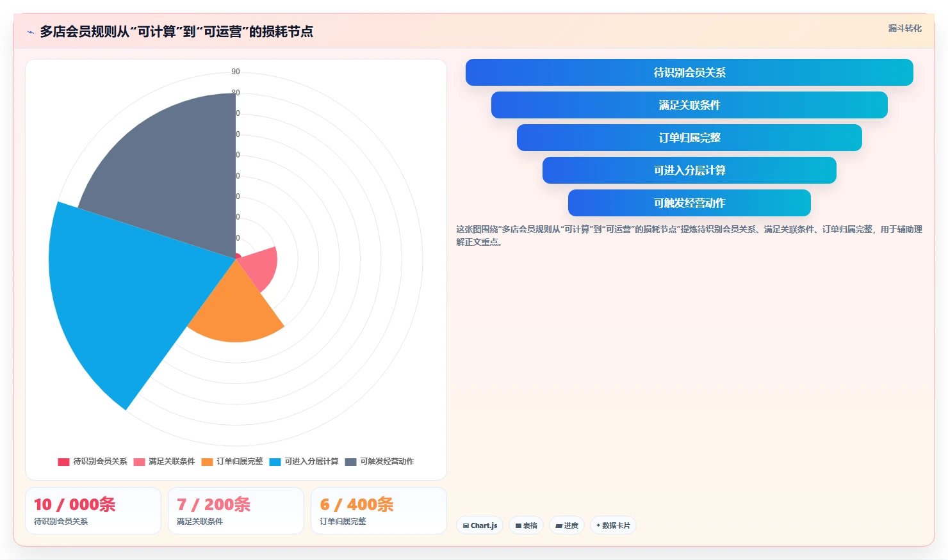Click the 订单归属完整 funnel bar

(689, 138)
